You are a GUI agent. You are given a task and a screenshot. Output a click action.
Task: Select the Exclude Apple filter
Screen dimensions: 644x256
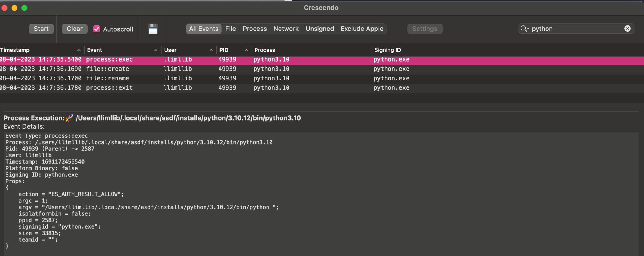click(x=362, y=29)
